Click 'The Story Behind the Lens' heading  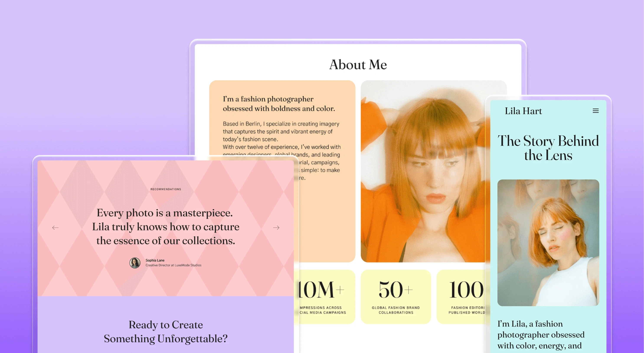[548, 148]
